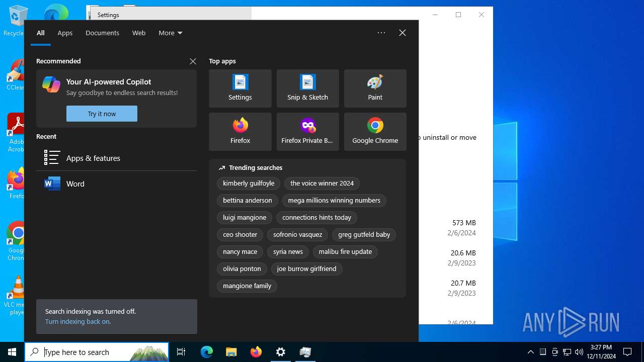
Task: Search trending 'greg gutfeld baby'
Action: (x=364, y=235)
